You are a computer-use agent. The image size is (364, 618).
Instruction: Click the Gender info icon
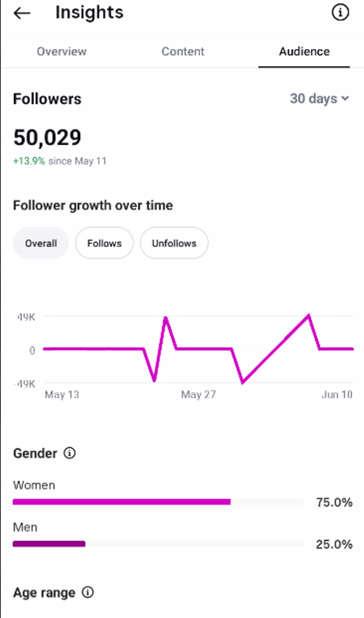[x=70, y=453]
